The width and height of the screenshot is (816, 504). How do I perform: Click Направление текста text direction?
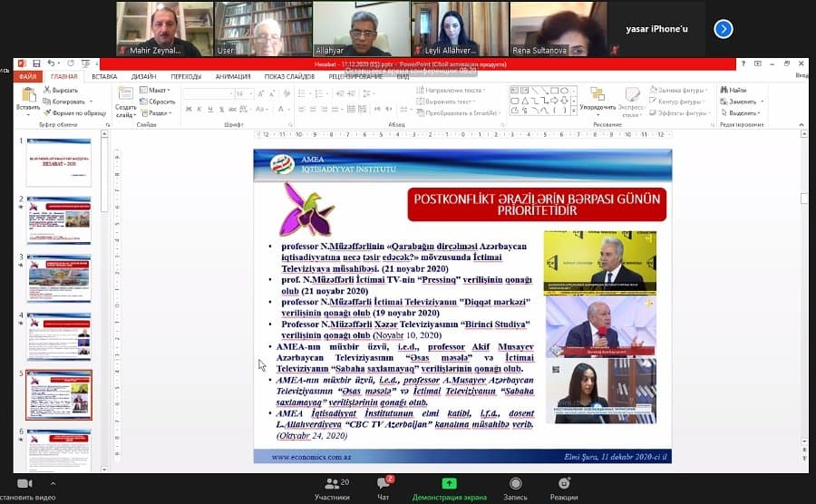[x=451, y=90]
